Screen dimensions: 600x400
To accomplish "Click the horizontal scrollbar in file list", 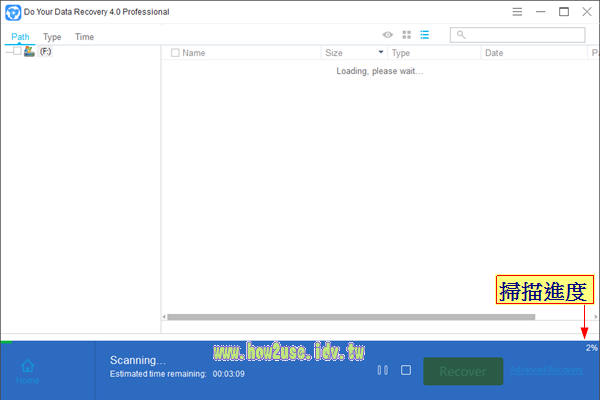I will pyautogui.click(x=350, y=318).
